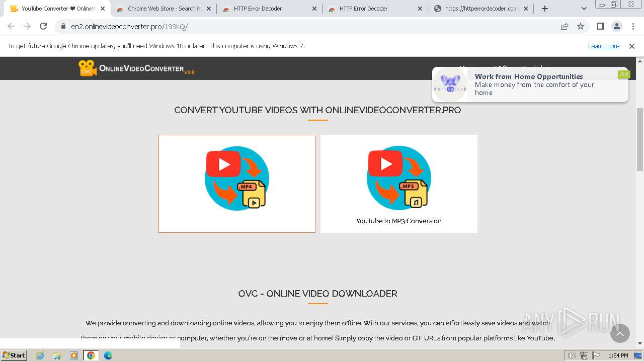Screen dimensions: 644x362
Task: Close the Chrome Web Store tab
Action: 209,9
